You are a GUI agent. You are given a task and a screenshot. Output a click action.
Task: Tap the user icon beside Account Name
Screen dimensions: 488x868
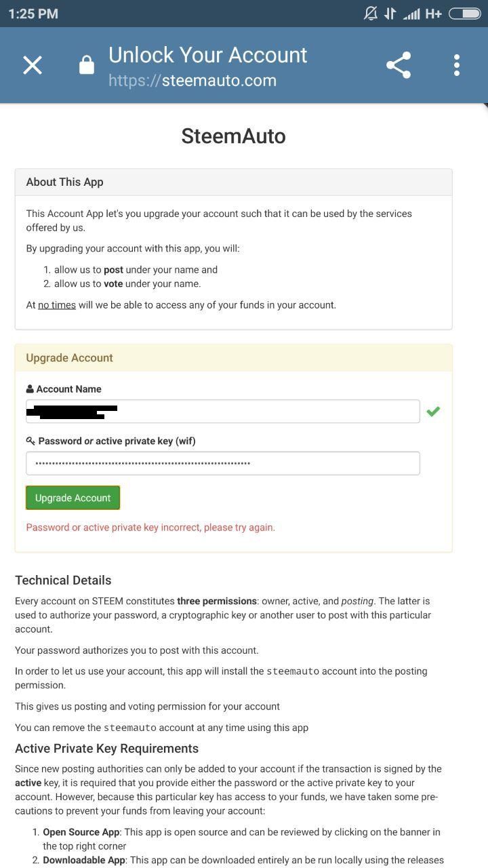pyautogui.click(x=30, y=389)
